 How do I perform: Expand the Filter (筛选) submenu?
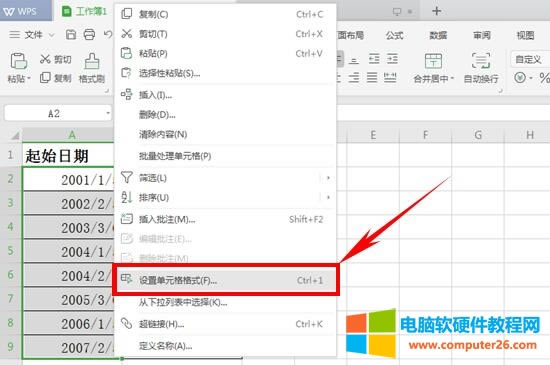[x=224, y=178]
